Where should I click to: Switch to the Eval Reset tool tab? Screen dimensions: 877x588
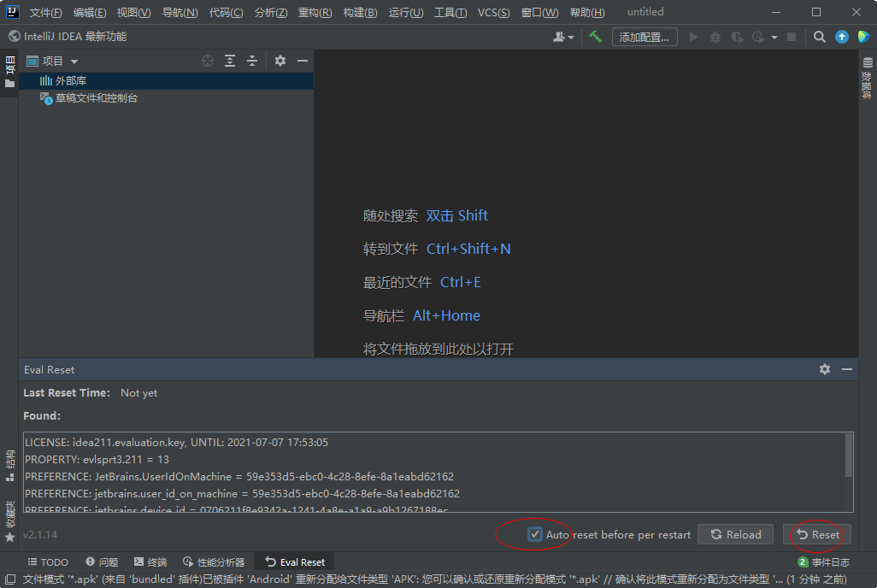[295, 562]
